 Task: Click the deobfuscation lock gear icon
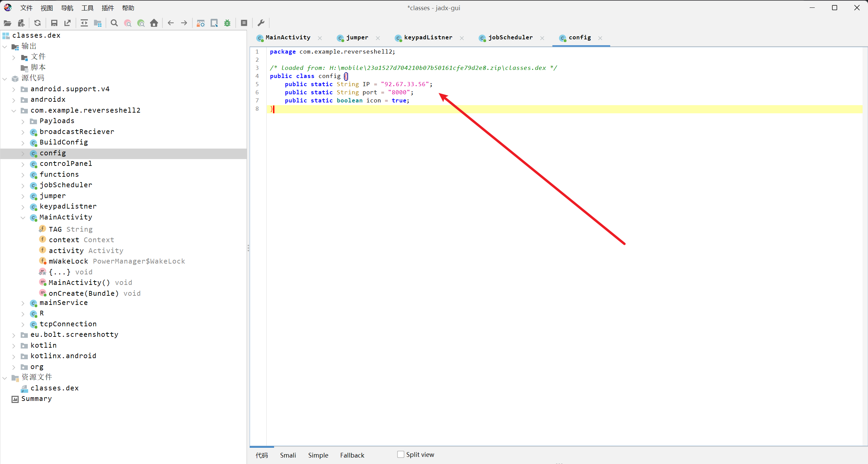(201, 23)
